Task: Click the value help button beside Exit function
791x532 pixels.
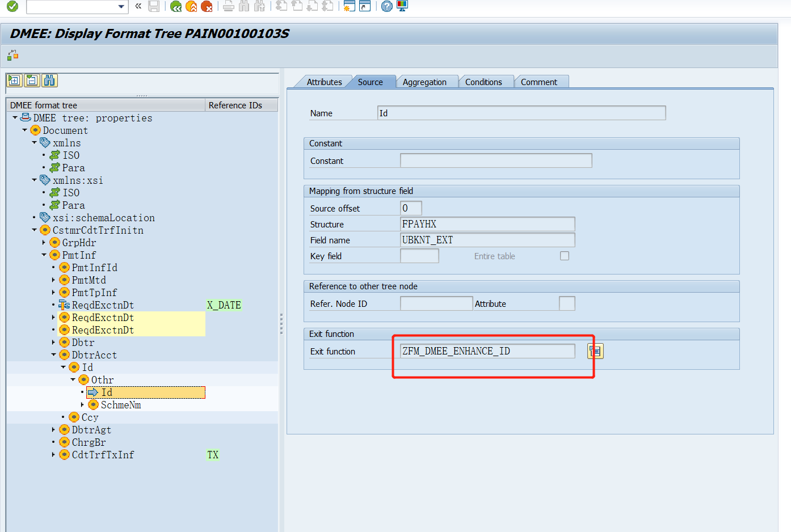Action: (595, 351)
